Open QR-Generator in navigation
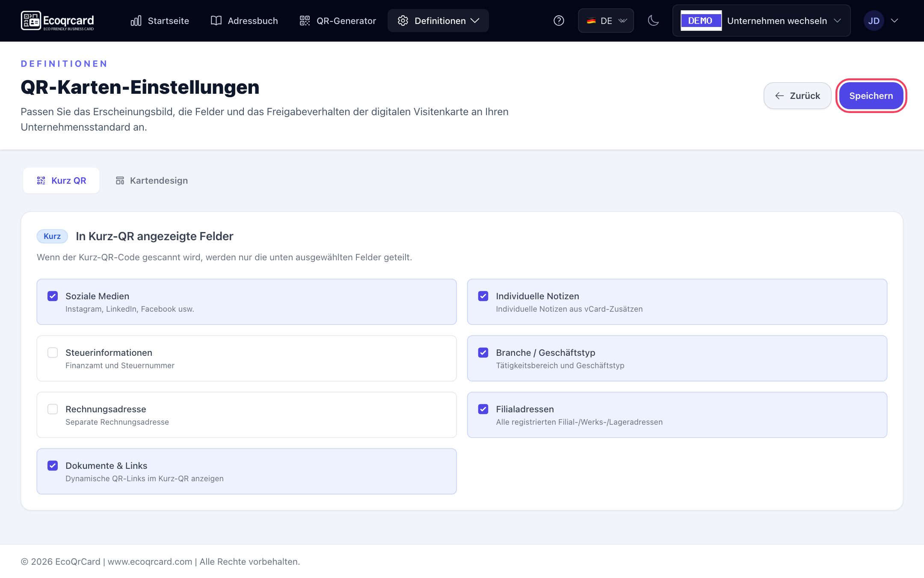 click(x=338, y=21)
